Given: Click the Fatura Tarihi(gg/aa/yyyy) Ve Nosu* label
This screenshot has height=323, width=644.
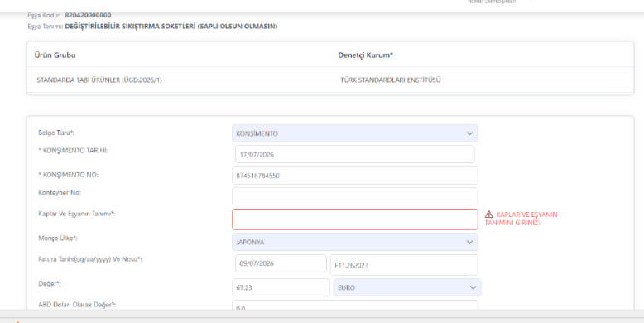Looking at the screenshot, I should (90, 259).
